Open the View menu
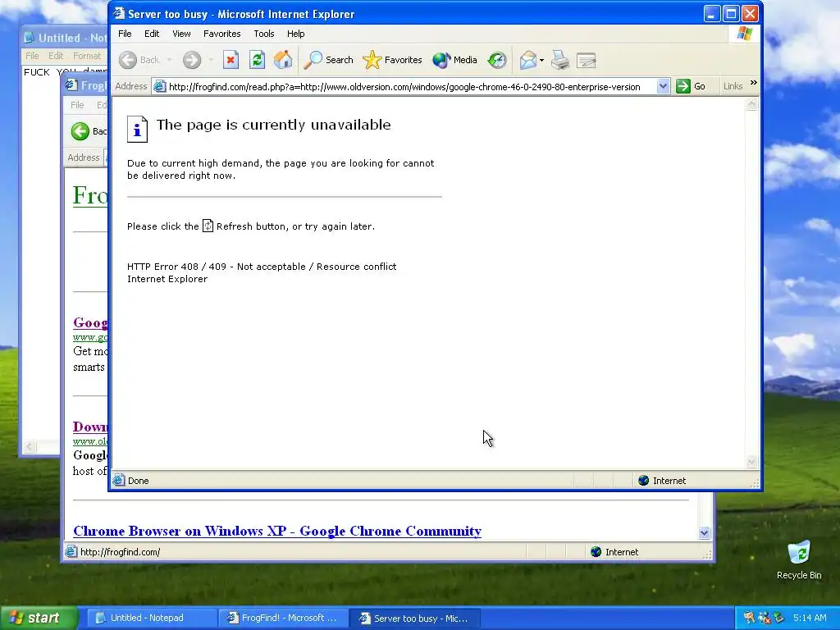Image resolution: width=840 pixels, height=630 pixels. (181, 34)
